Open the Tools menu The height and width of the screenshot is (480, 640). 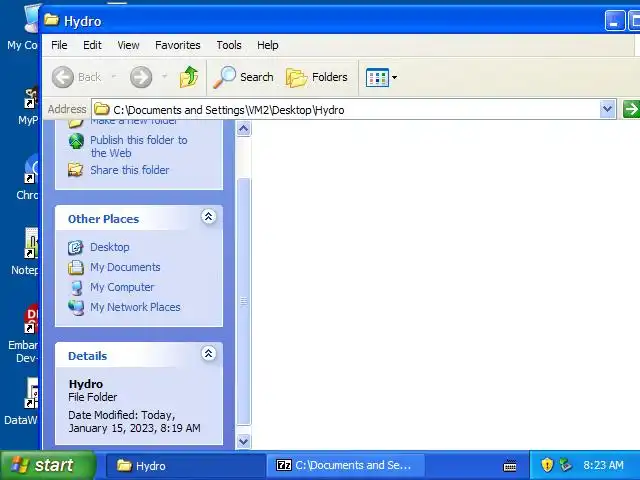coord(229,45)
